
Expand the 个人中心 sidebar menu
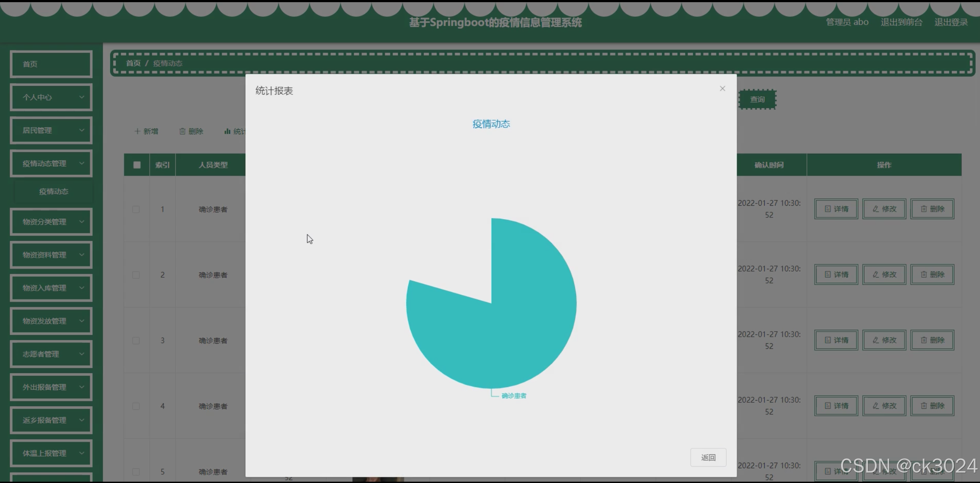coord(51,97)
